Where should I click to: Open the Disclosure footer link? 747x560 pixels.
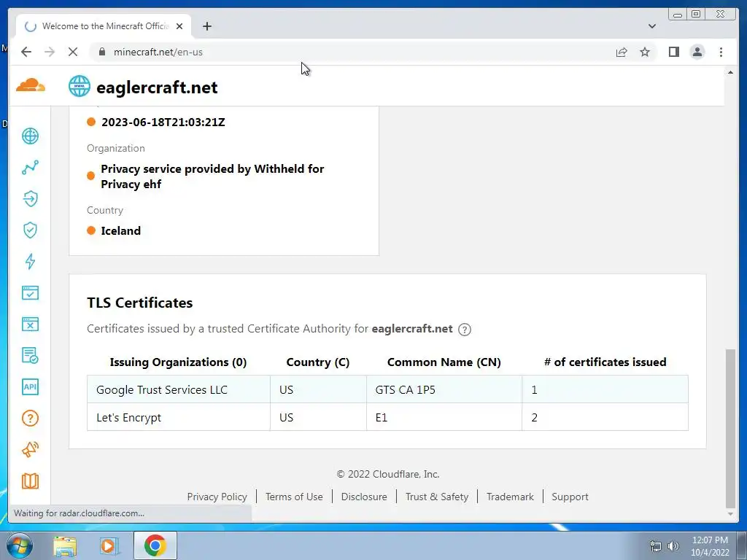364,497
